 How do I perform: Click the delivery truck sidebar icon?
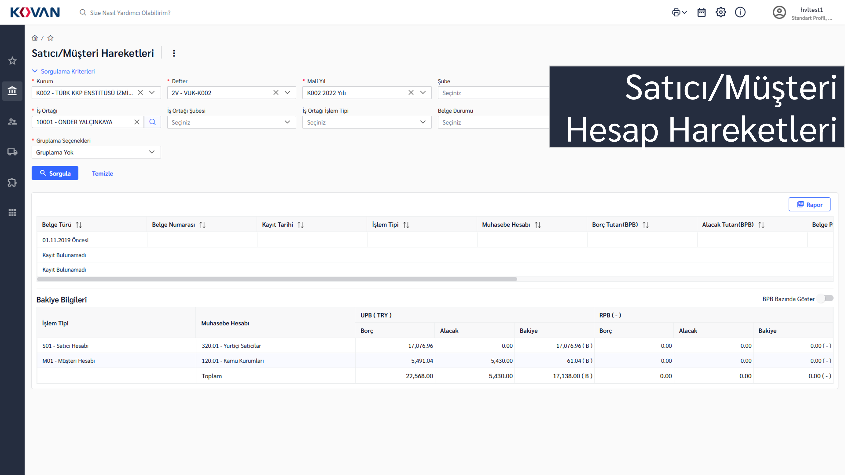coord(12,152)
